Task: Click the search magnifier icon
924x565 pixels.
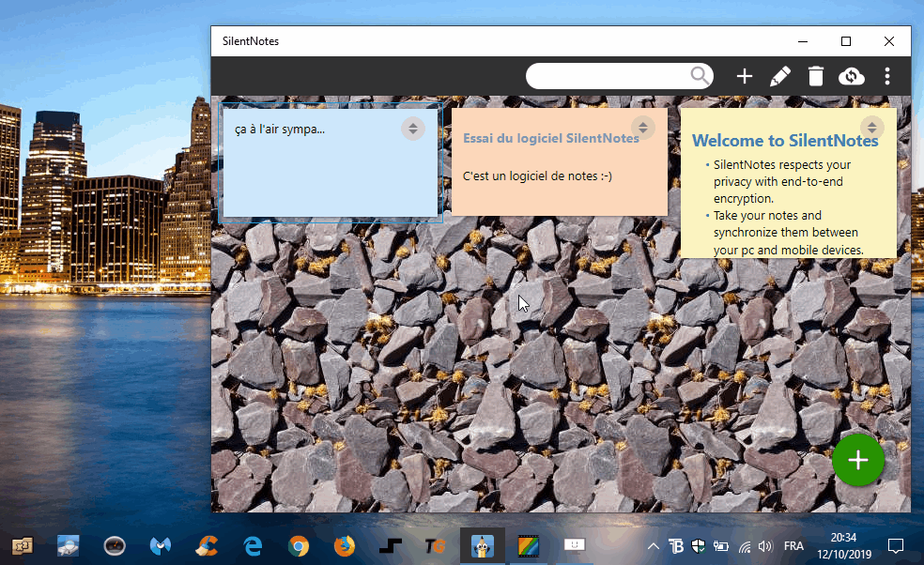Action: [700, 76]
